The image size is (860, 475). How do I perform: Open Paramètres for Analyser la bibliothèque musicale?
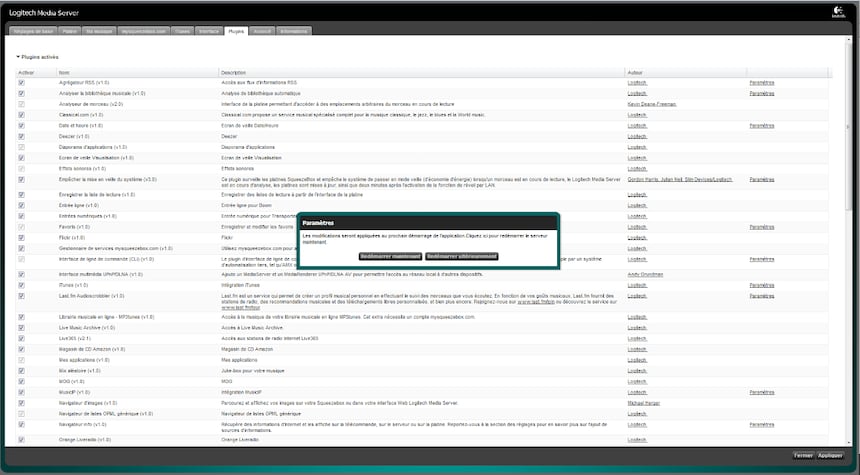[x=762, y=94]
